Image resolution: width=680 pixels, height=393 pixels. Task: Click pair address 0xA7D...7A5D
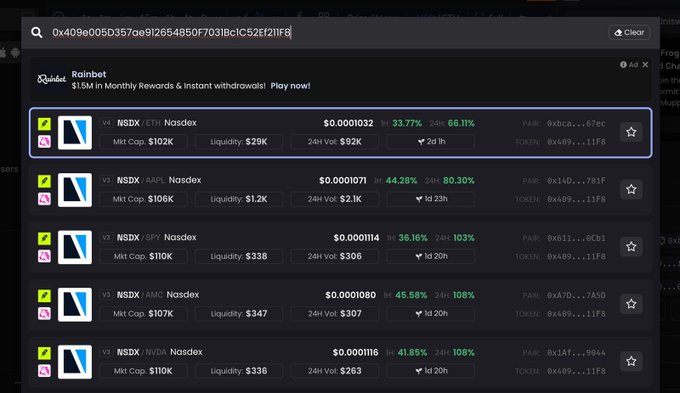pyautogui.click(x=576, y=295)
